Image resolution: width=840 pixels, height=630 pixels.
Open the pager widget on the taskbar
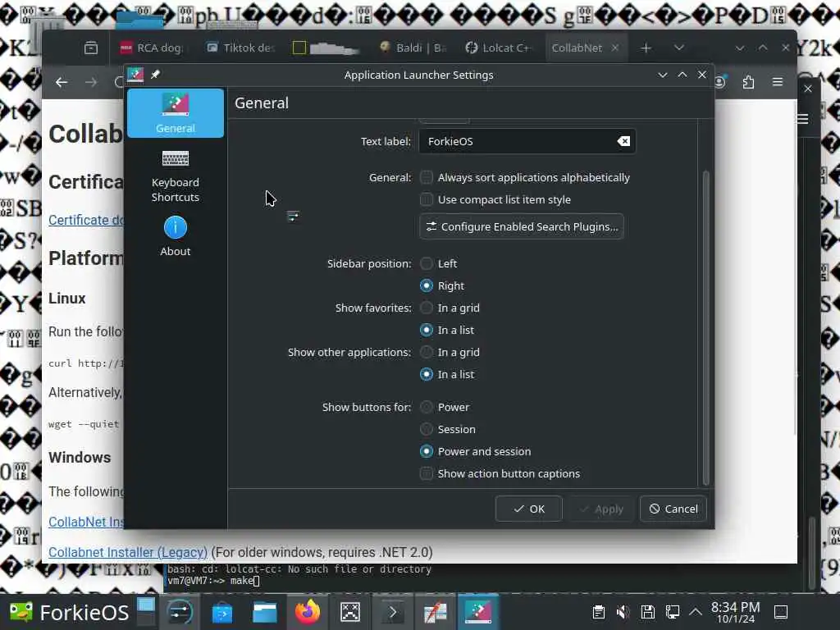[x=146, y=612]
